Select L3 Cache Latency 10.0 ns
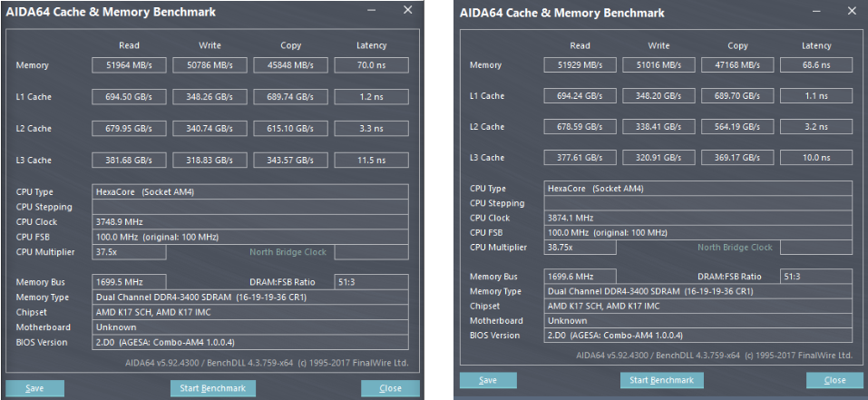Screen dimensions: 868x400 (816, 158)
